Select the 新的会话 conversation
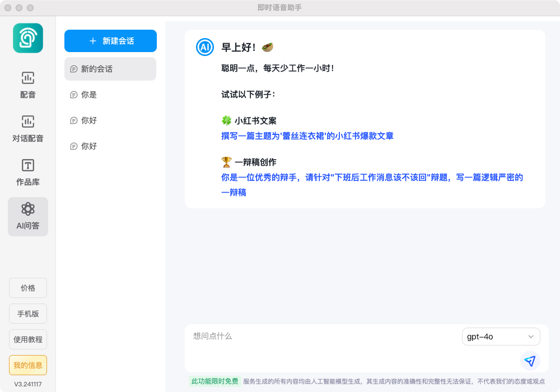 click(x=110, y=69)
